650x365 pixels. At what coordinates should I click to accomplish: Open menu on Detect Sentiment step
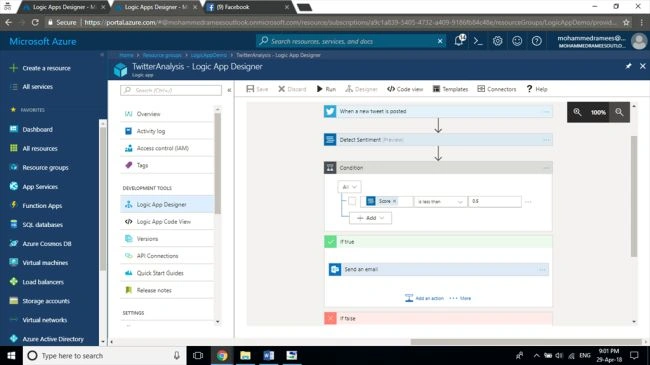[x=546, y=140]
